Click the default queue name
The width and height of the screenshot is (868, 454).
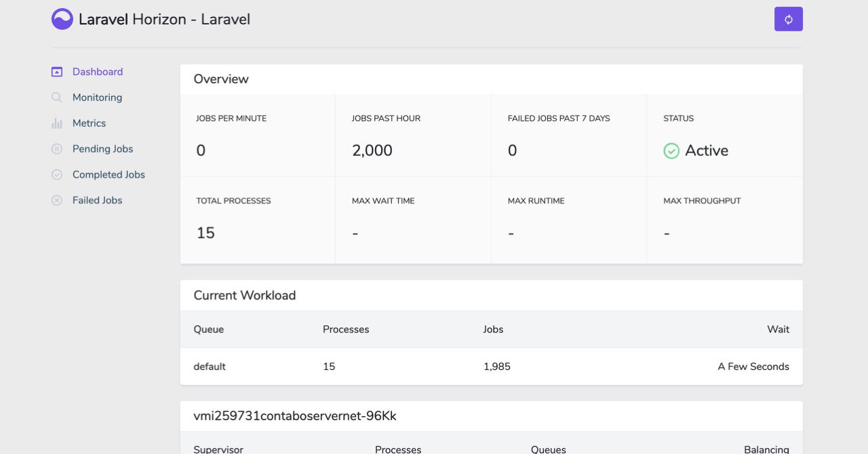(x=210, y=367)
